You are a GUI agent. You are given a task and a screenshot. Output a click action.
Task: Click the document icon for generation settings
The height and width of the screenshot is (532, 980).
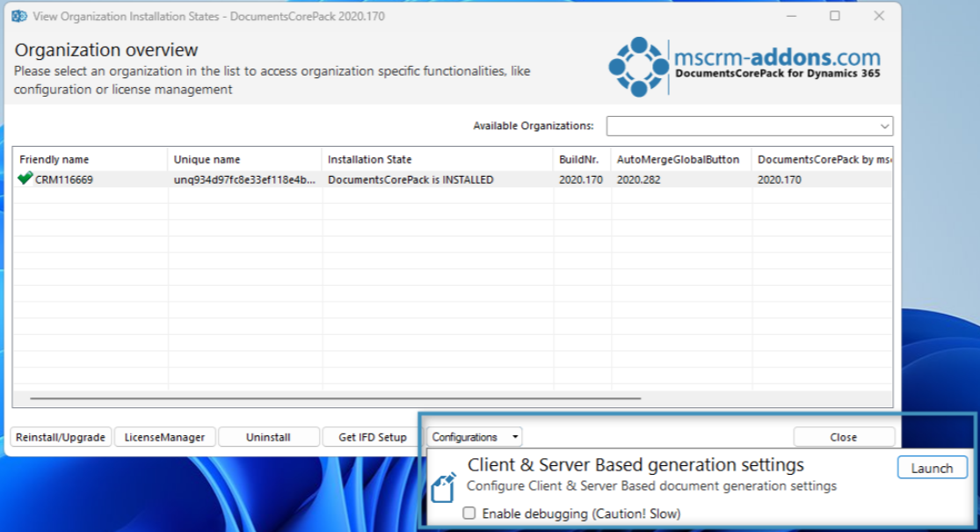coord(444,486)
